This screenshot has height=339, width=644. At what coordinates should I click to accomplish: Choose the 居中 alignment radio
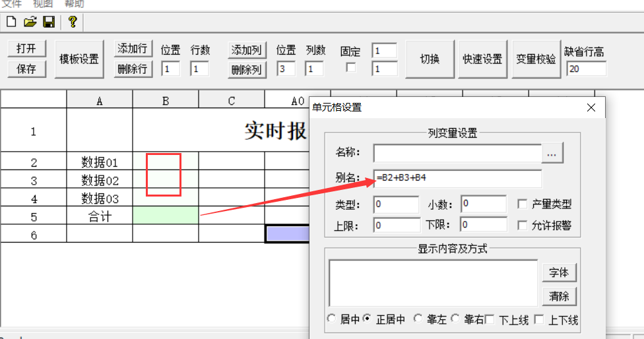click(331, 319)
